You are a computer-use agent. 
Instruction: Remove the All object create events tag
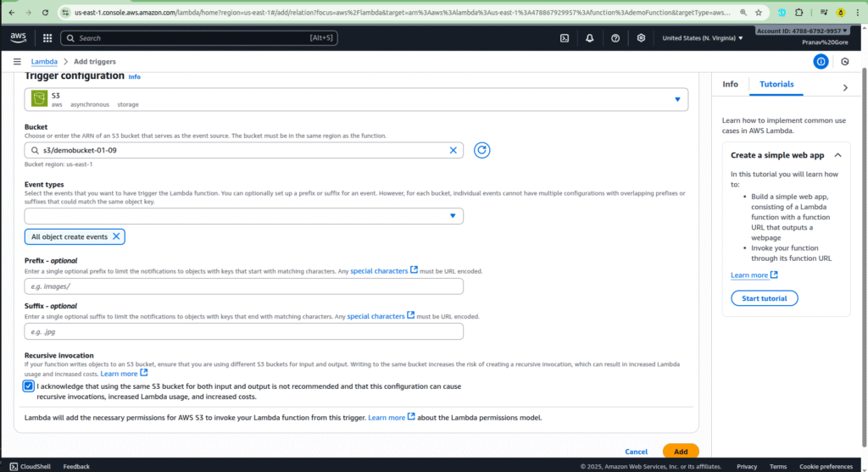[x=116, y=236]
